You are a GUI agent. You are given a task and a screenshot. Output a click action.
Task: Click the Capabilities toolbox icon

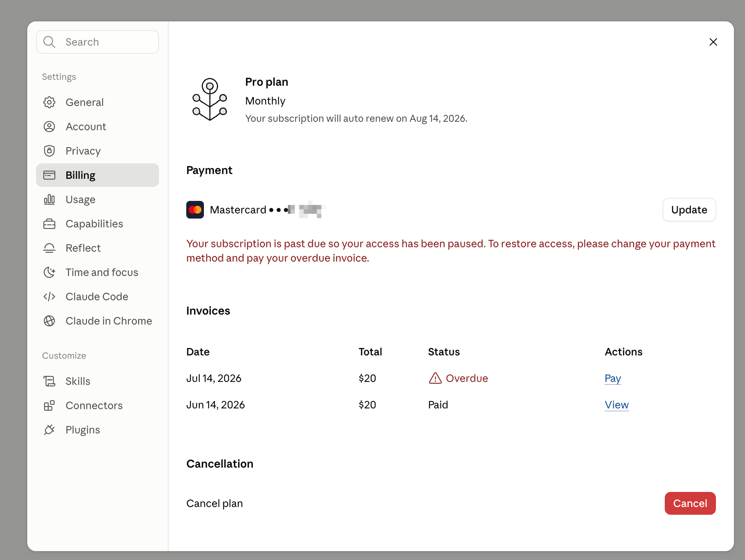click(x=49, y=224)
